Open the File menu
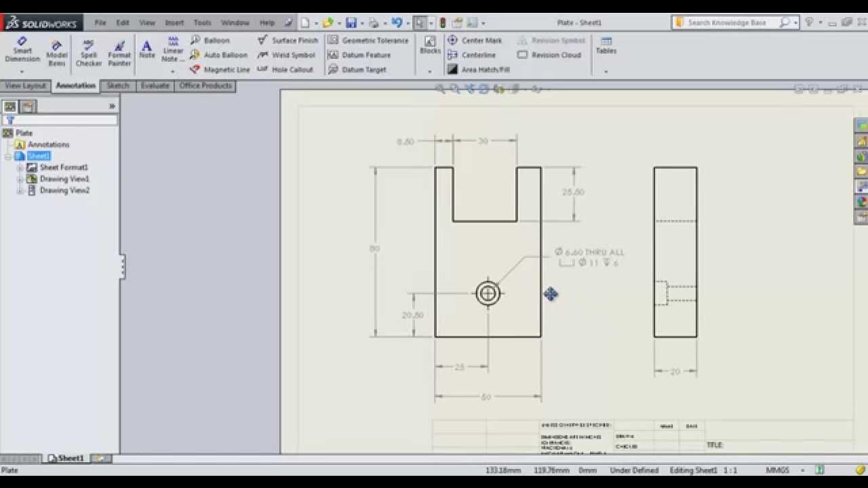This screenshot has height=488, width=868. [x=100, y=22]
